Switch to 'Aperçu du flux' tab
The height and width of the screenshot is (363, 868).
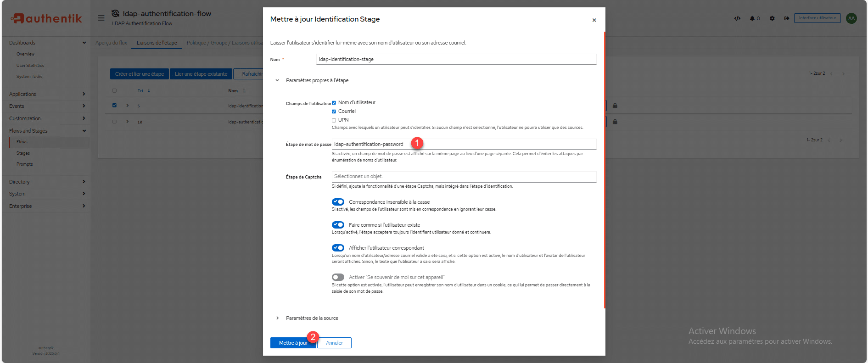[111, 43]
